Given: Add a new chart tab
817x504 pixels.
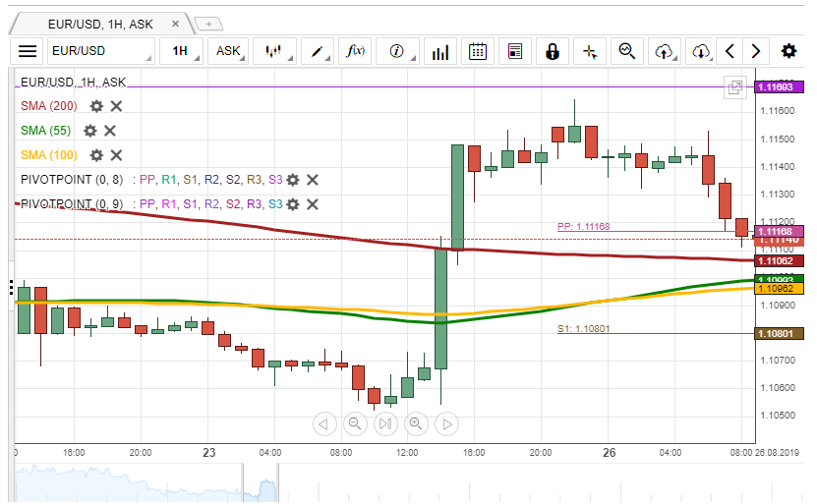Looking at the screenshot, I should point(208,23).
